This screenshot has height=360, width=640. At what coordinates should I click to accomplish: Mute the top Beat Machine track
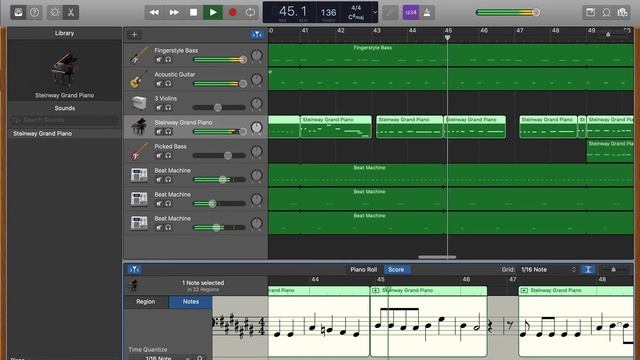(159, 180)
